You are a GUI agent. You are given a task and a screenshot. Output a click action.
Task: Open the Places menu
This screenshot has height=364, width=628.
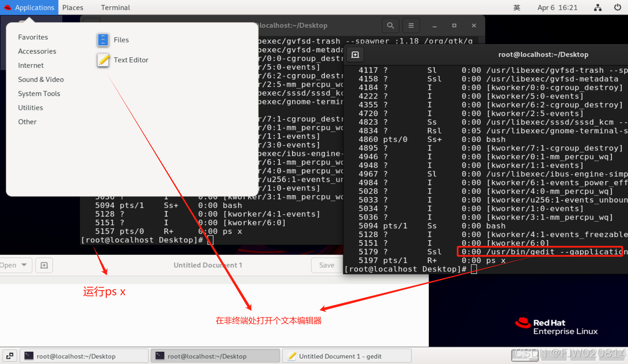click(x=73, y=7)
